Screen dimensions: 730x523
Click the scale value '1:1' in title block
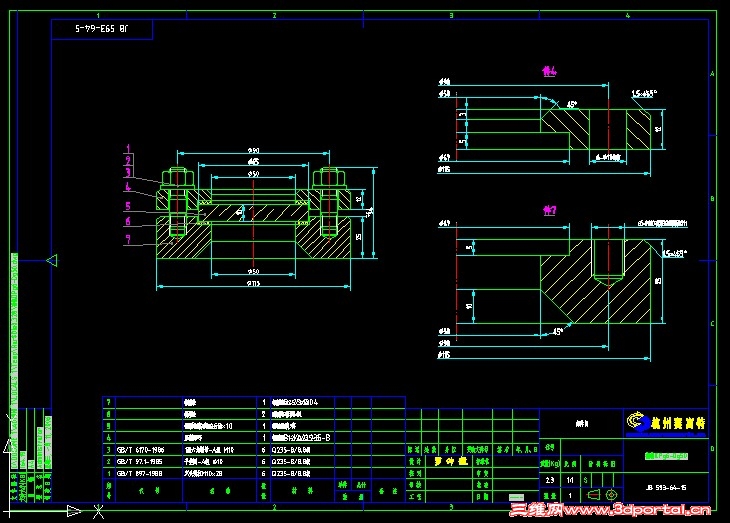(x=570, y=480)
